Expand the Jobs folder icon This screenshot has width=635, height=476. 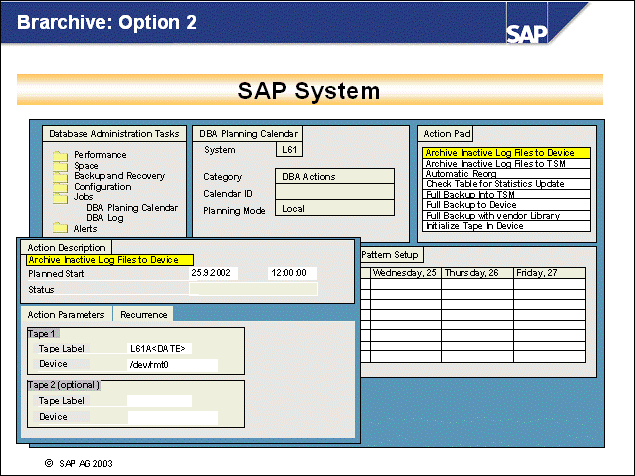point(59,198)
